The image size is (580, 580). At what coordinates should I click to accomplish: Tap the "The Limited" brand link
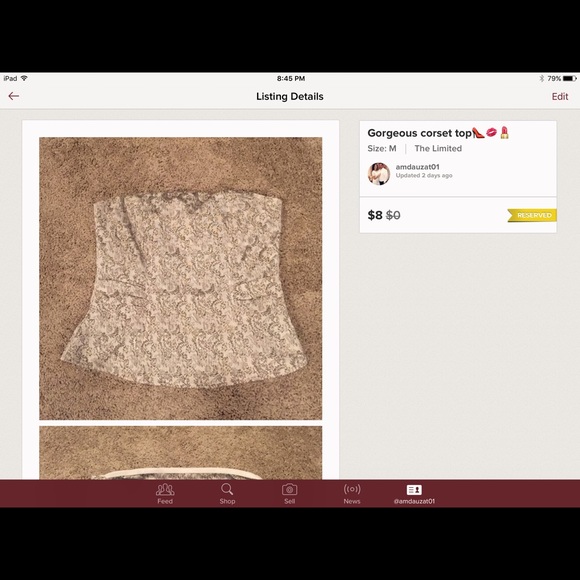tap(438, 148)
